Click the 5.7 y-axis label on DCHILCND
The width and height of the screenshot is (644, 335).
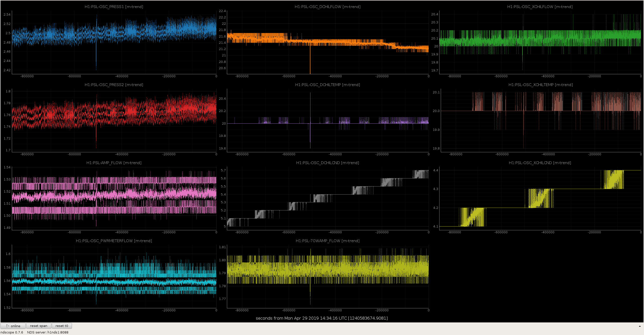click(223, 170)
